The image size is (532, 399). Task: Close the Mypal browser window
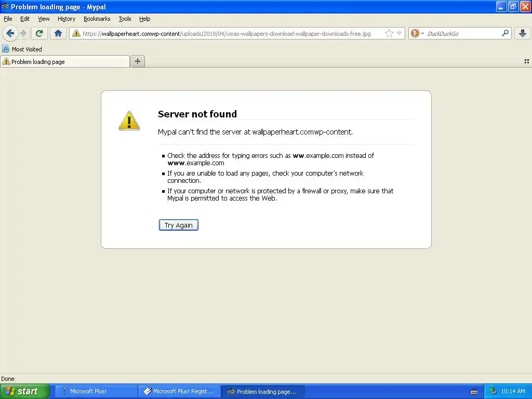click(525, 6)
